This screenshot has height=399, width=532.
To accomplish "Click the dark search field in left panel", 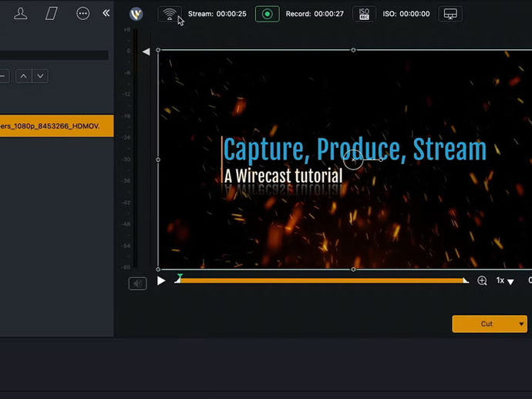I will (x=54, y=55).
